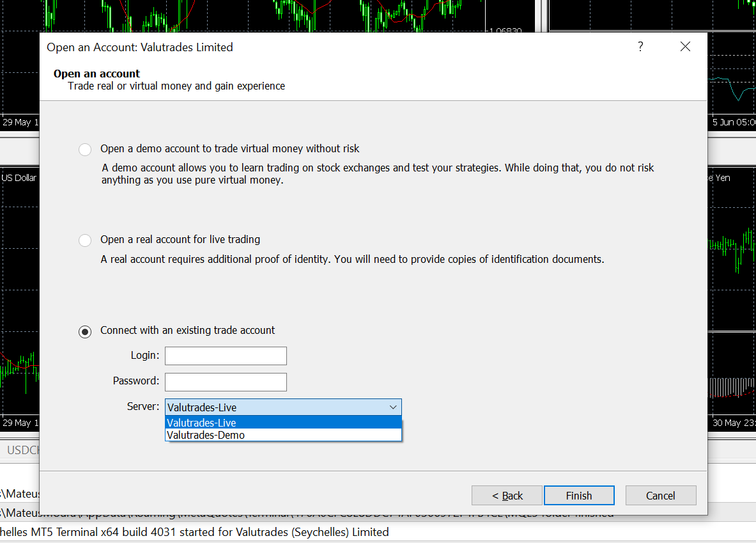Click the Finish button

point(579,496)
